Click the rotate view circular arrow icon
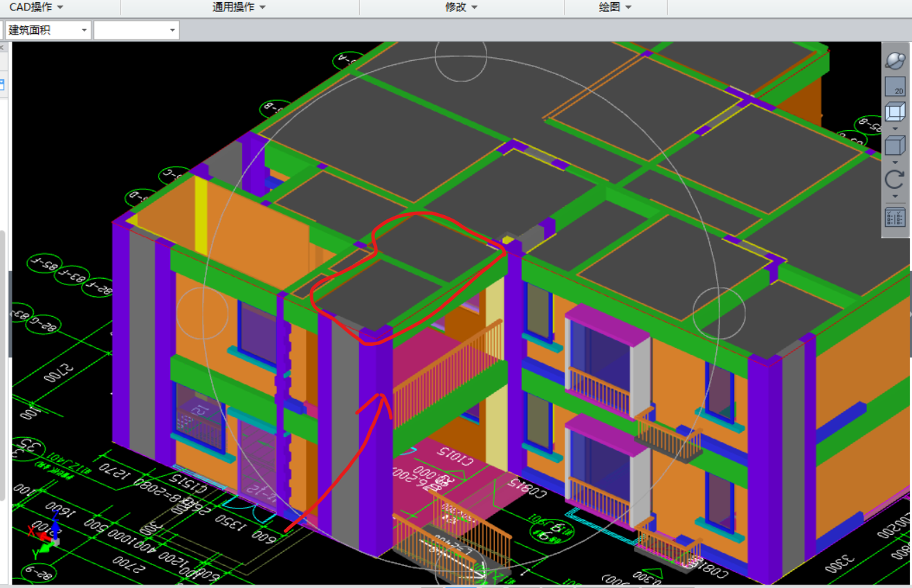The image size is (912, 588). click(x=895, y=180)
